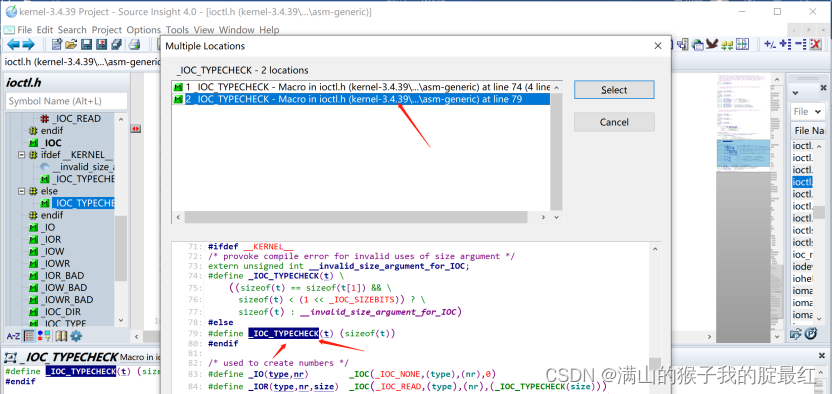
Task: Select _IOC macro in symbol tree
Action: click(51, 143)
